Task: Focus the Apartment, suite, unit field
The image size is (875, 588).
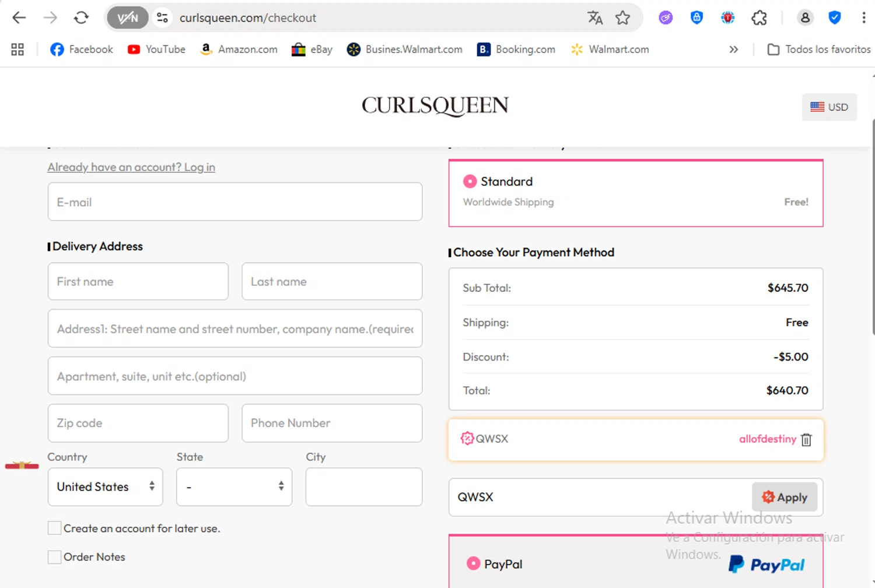Action: [235, 376]
